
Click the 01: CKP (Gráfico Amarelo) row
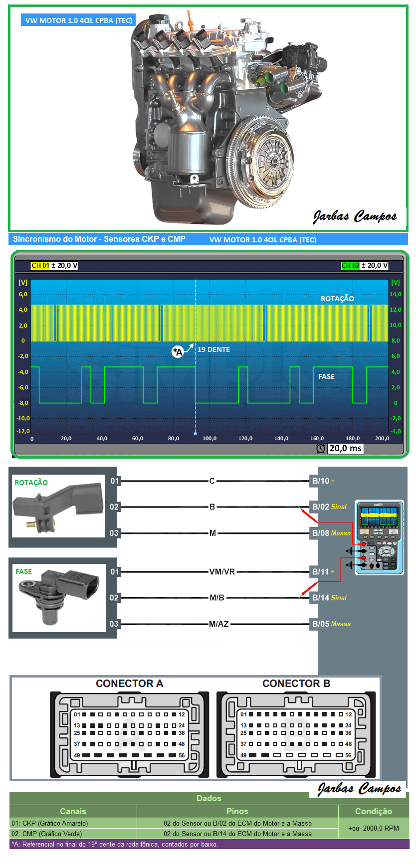tap(73, 823)
